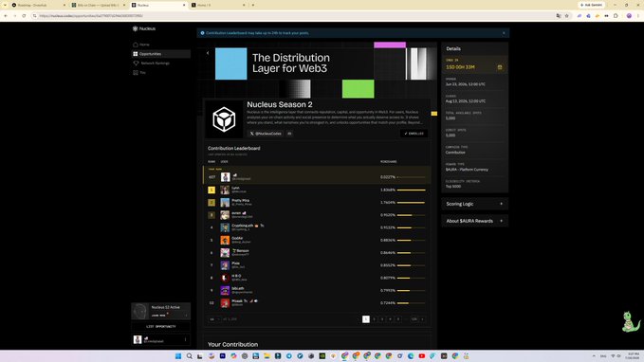
Task: Open the Windows Start menu
Action: [178, 356]
